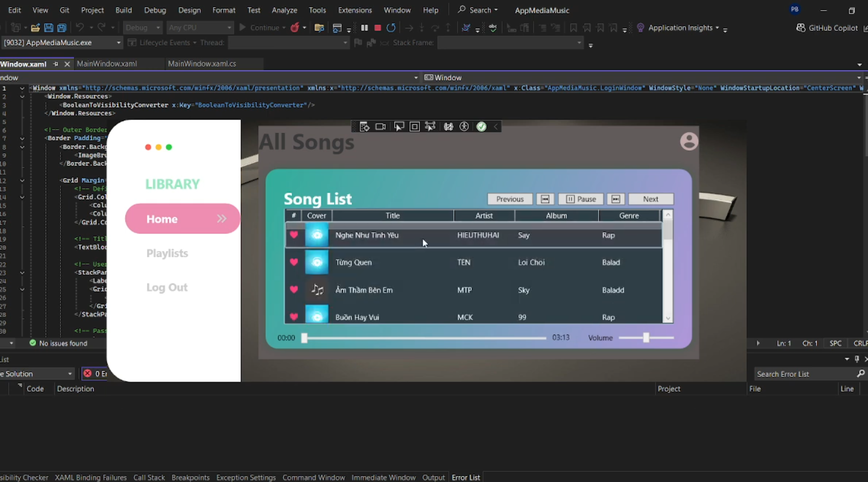Select the Từng Quen song row
The height and width of the screenshot is (482, 868).
pyautogui.click(x=474, y=262)
